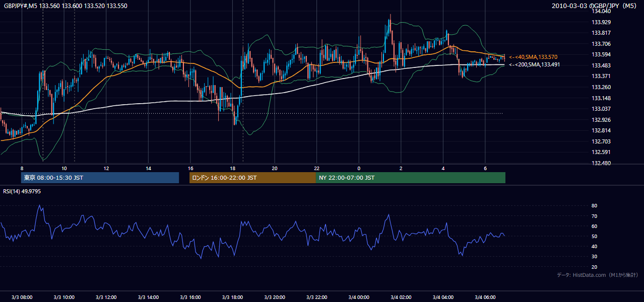Click the 40 SMA 133.570 label
Image resolution: width=644 pixels, height=302 pixels.
coord(533,57)
